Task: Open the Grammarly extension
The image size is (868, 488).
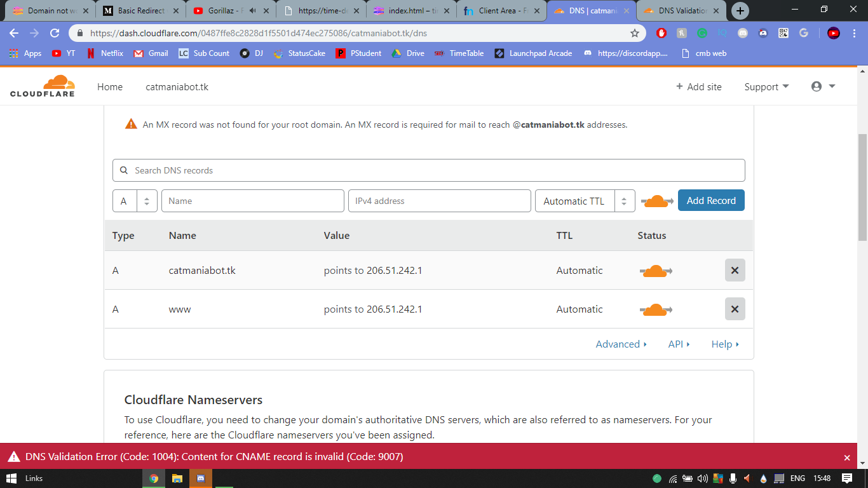Action: tap(702, 33)
